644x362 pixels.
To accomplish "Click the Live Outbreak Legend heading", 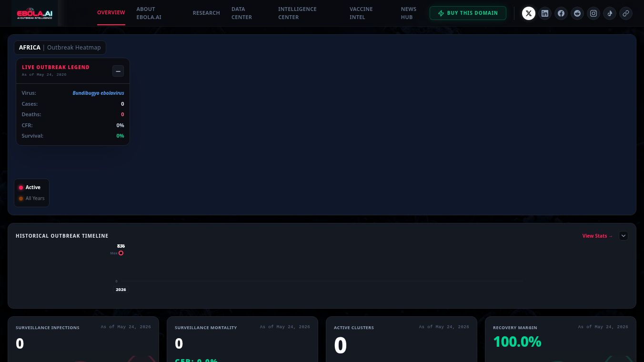I will [56, 67].
